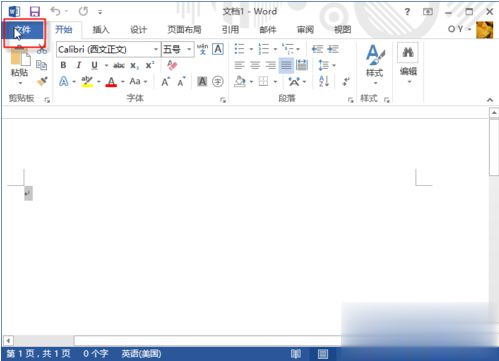Viewport: 499px width, 361px height.
Task: Click the multilevel list icon
Action: [x=288, y=49]
